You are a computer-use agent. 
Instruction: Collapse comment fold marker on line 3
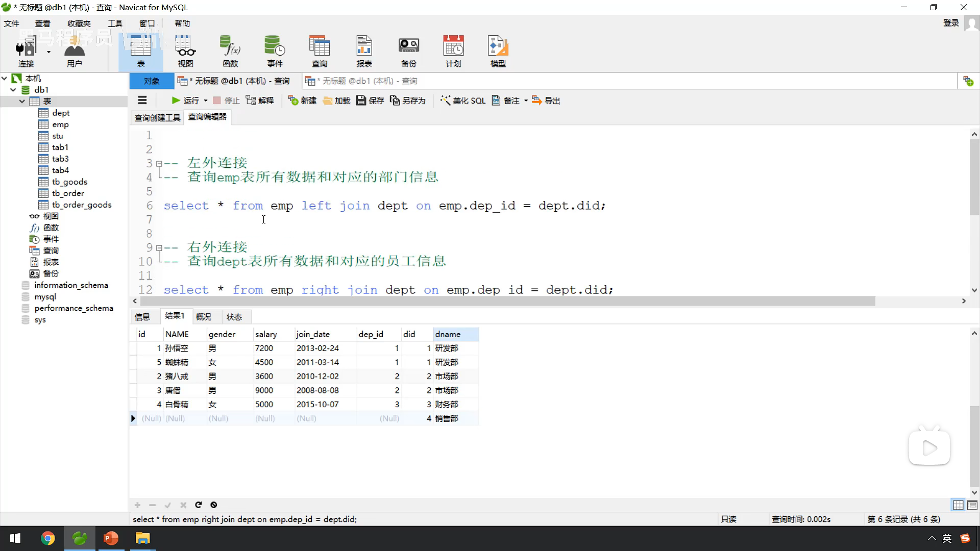159,163
